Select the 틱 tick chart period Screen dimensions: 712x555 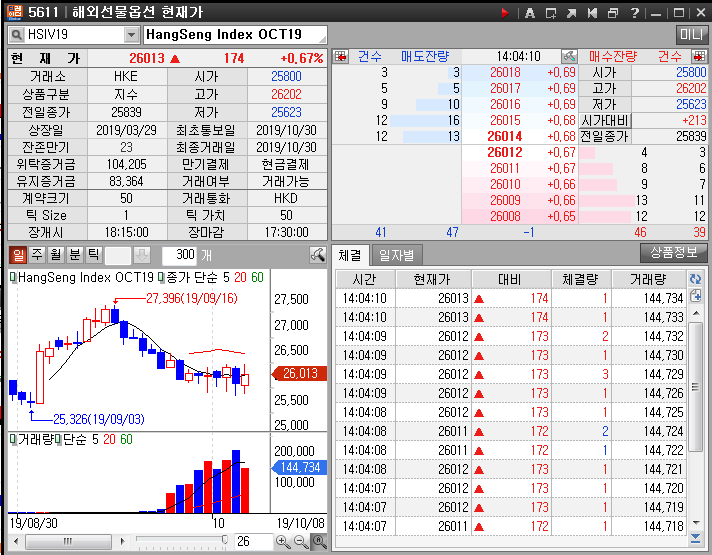[93, 255]
